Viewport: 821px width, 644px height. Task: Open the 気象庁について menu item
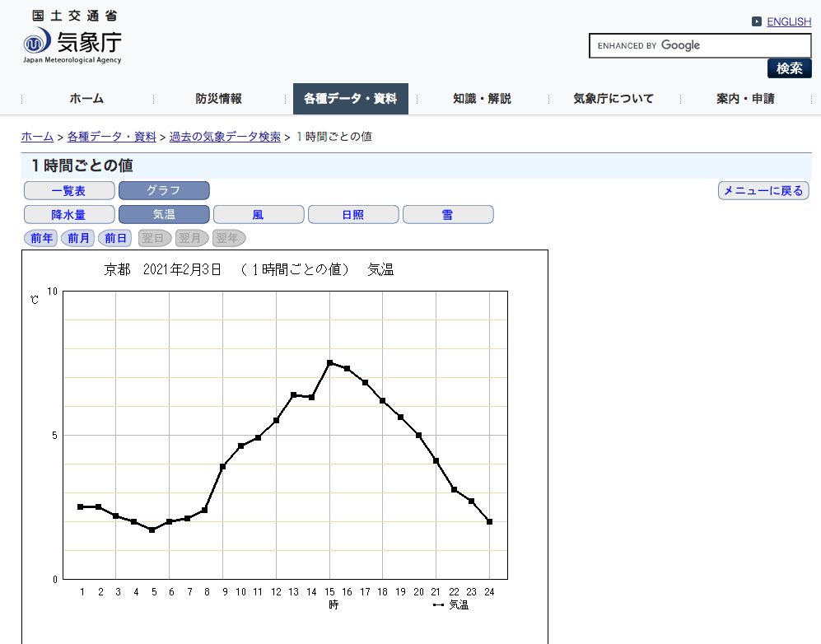613,99
